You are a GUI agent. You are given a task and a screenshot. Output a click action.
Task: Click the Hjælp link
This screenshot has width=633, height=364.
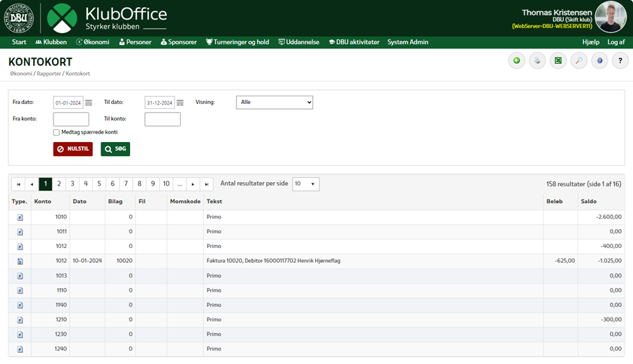click(591, 42)
